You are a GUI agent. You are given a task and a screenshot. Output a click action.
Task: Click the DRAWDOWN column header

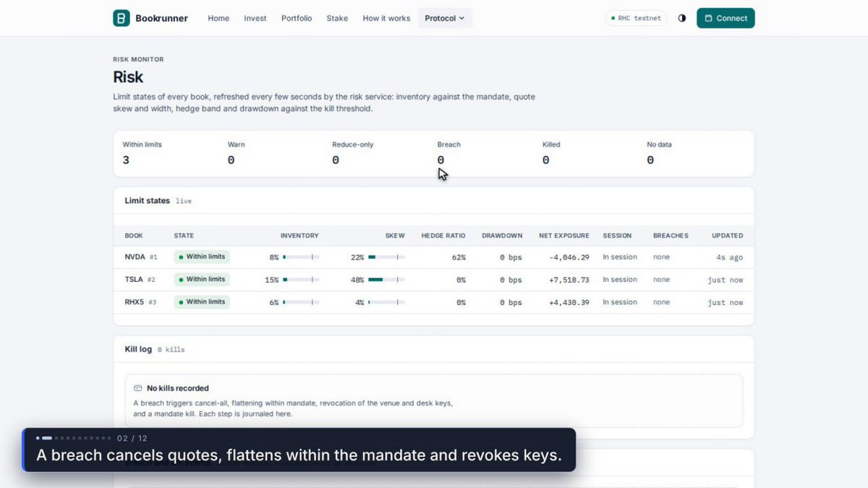coord(502,236)
